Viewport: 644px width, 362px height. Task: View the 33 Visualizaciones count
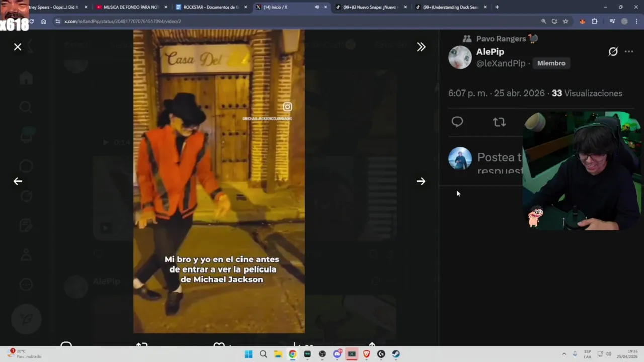click(x=587, y=93)
